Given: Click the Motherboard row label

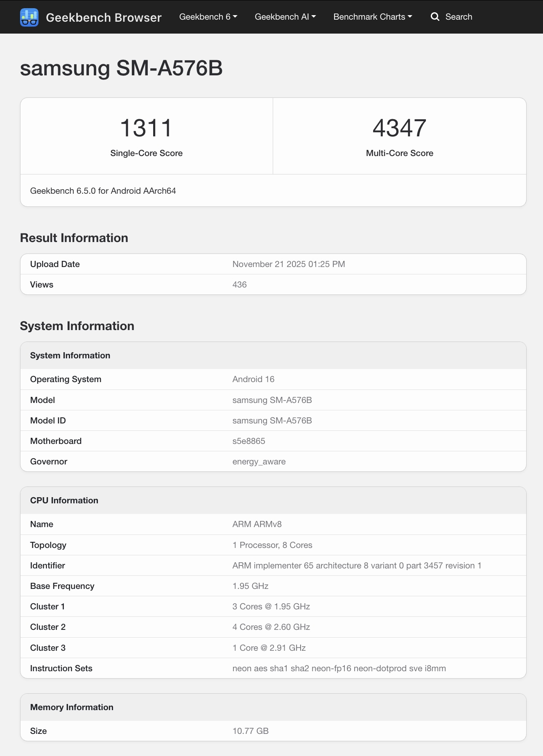Looking at the screenshot, I should 56,441.
